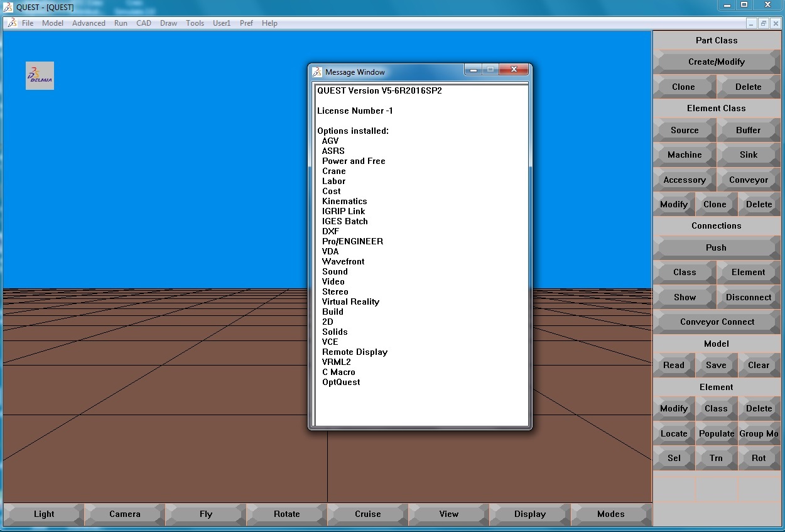Click the Light button in the bottom bar
This screenshot has width=785, height=532.
(x=44, y=514)
